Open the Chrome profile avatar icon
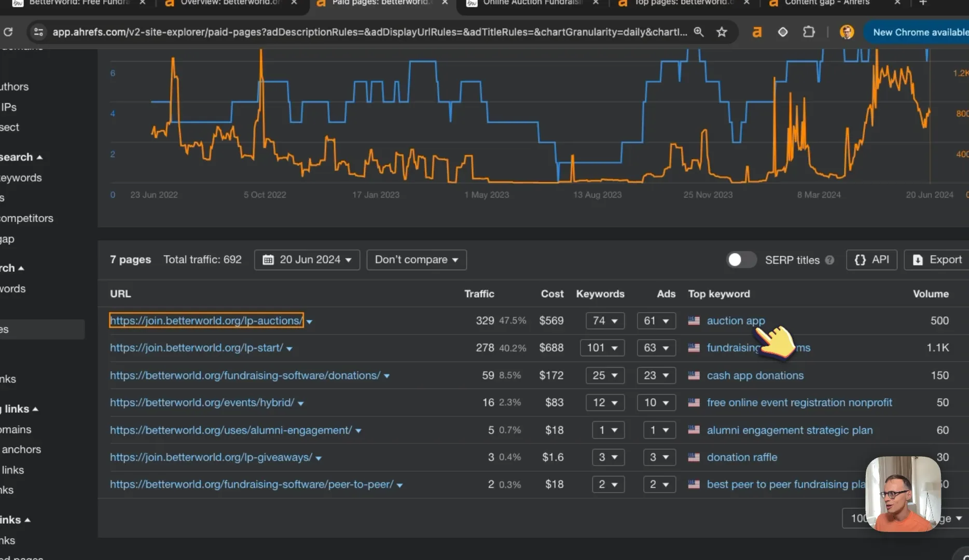 pyautogui.click(x=847, y=32)
